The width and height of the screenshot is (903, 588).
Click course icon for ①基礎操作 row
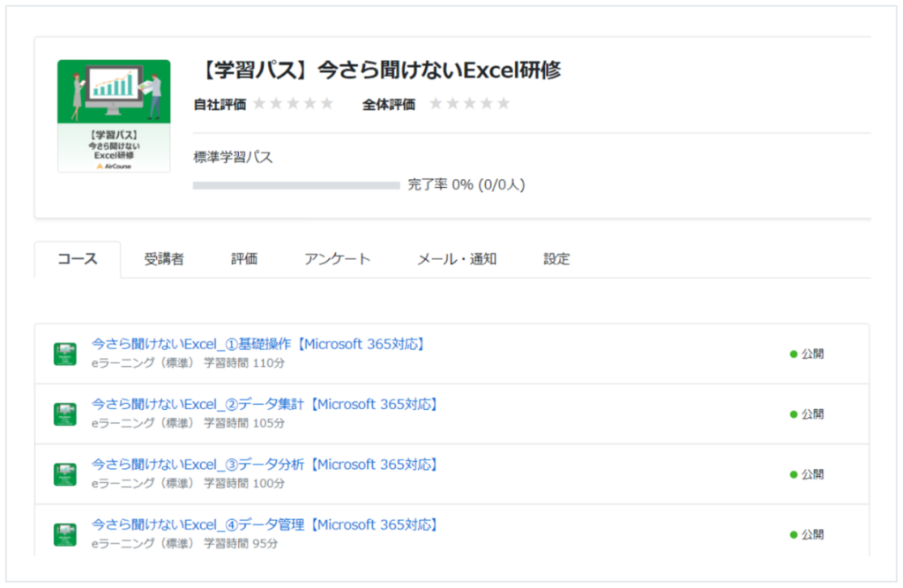pos(64,354)
